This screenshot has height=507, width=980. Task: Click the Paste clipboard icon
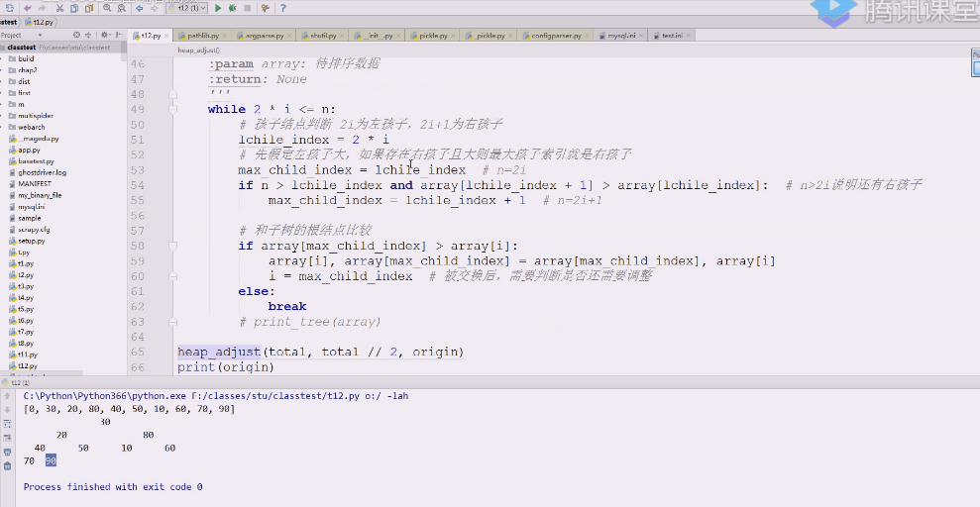[x=89, y=8]
